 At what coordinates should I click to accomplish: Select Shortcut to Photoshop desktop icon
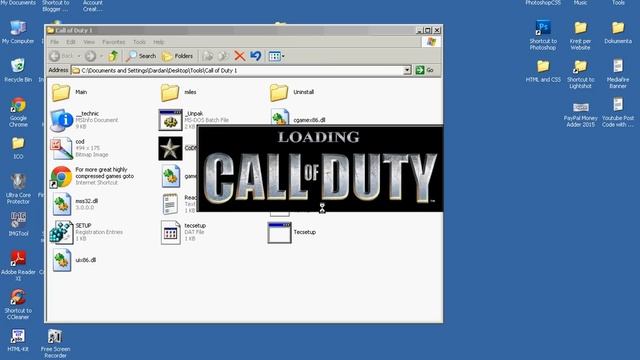tap(543, 35)
